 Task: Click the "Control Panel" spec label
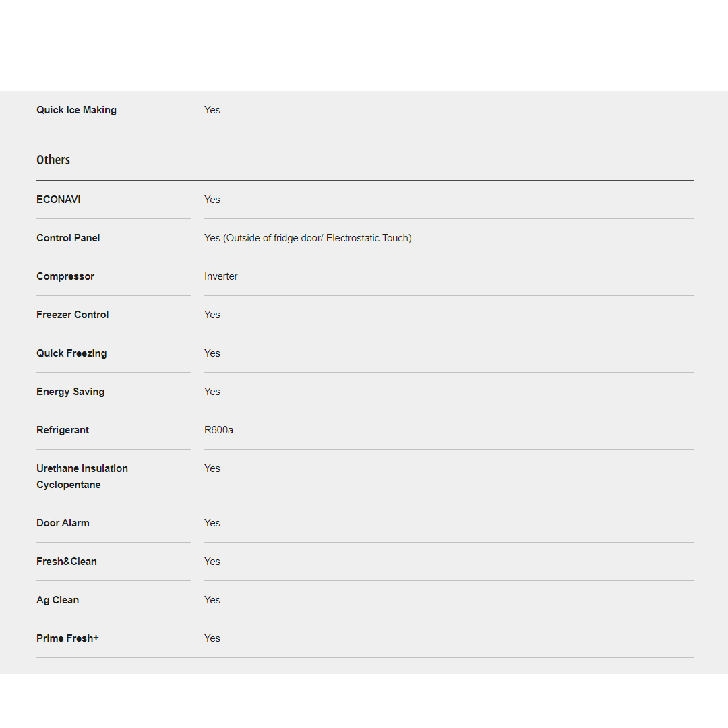pos(68,238)
